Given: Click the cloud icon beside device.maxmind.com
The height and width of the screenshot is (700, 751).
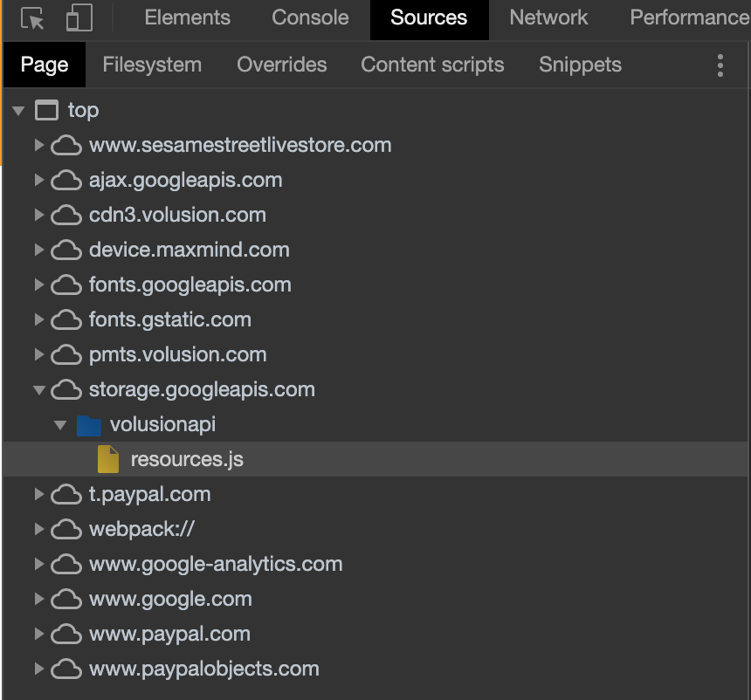Looking at the screenshot, I should [66, 250].
